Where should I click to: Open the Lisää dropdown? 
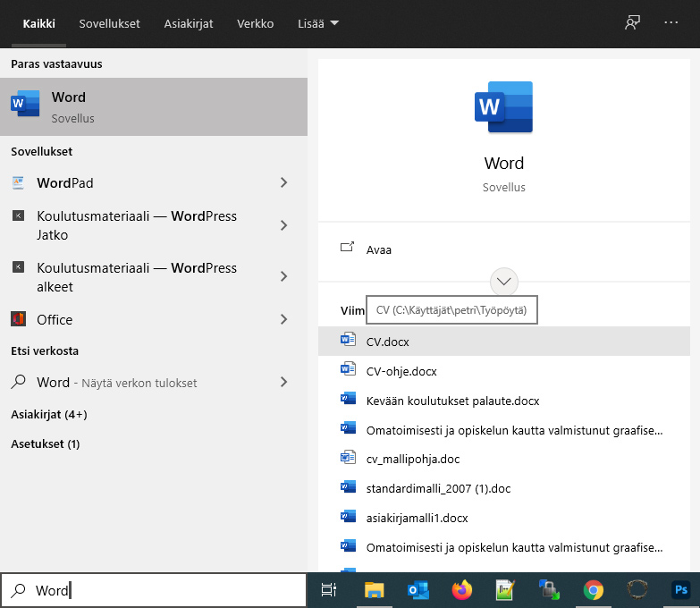[x=318, y=23]
